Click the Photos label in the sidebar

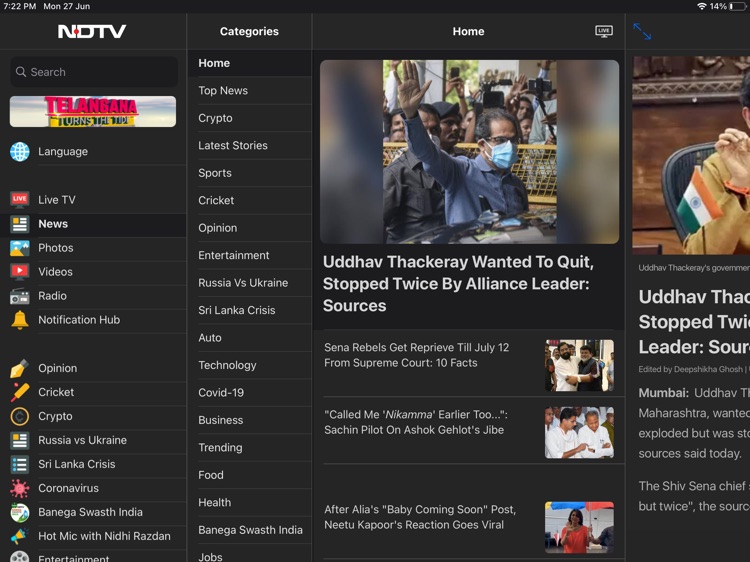[56, 248]
